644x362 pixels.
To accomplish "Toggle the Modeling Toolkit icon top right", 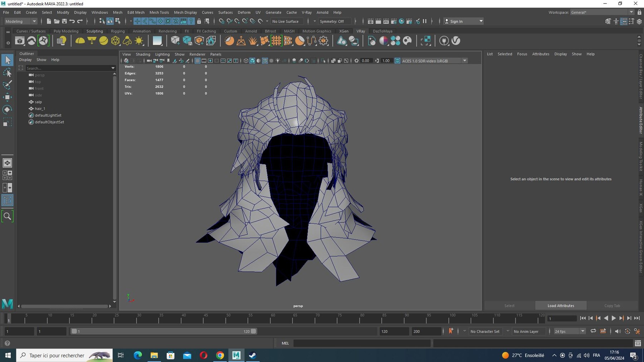I will 608,21.
